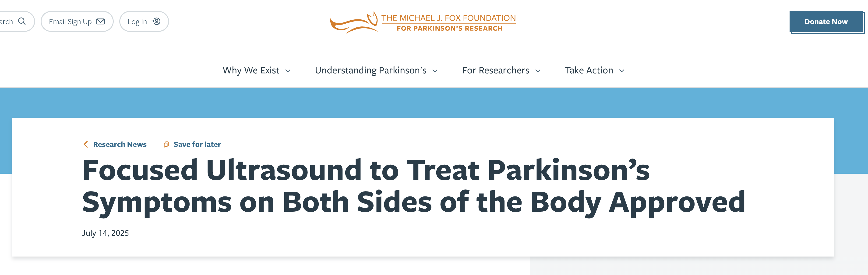Click the orange fox logo graphic
The height and width of the screenshot is (275, 868).
(x=354, y=23)
